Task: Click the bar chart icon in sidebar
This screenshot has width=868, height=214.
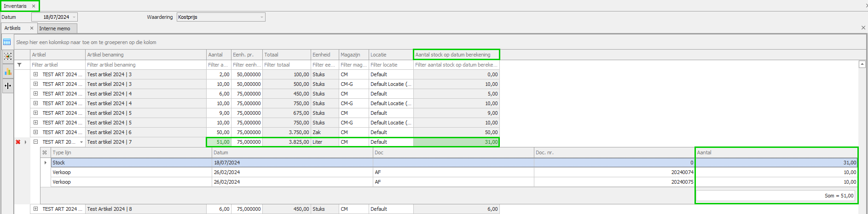Action: 8,71
